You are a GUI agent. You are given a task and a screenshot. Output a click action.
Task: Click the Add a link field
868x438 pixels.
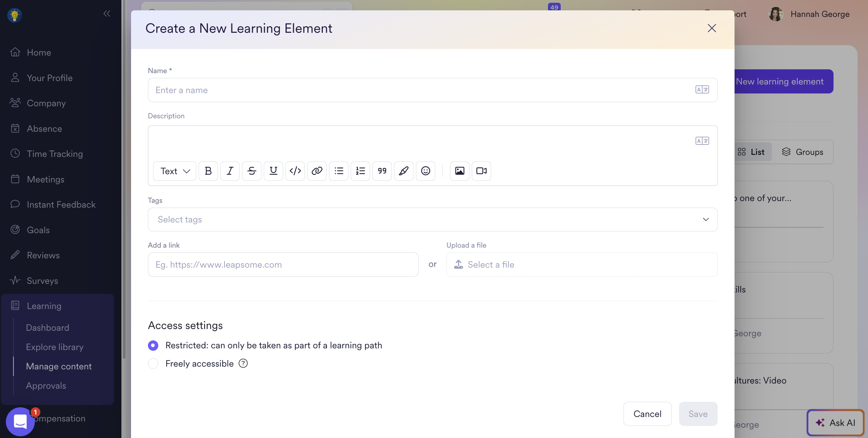(283, 265)
